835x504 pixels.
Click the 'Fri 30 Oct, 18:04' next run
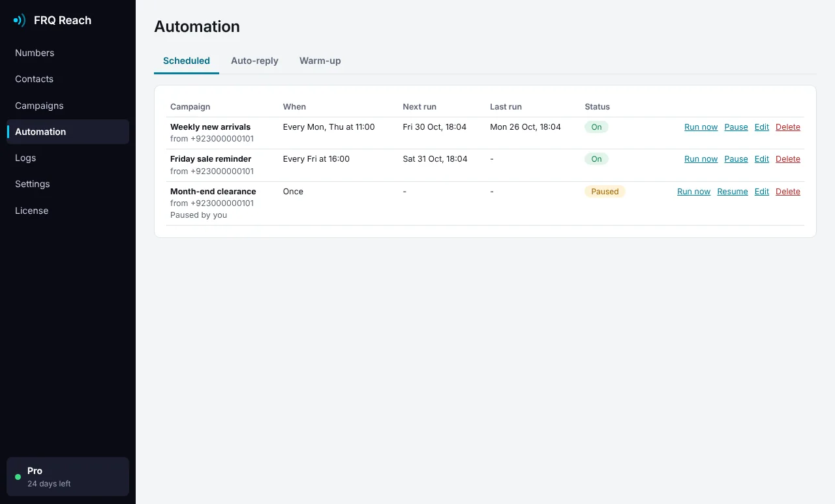434,127
